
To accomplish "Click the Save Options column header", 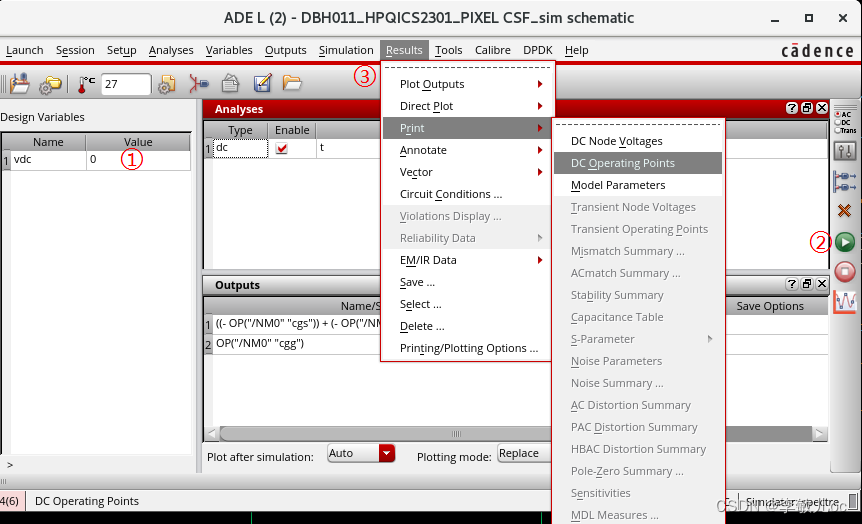I will 770,306.
